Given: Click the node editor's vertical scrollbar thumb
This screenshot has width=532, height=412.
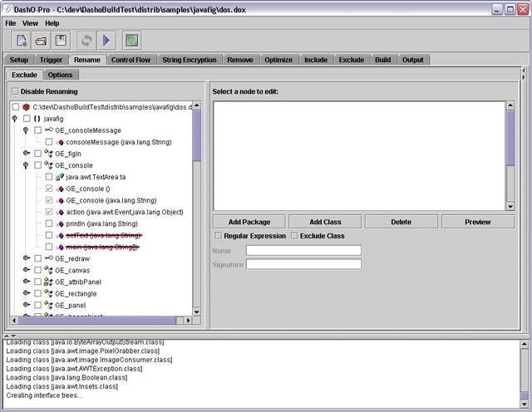Looking at the screenshot, I should click(510, 138).
